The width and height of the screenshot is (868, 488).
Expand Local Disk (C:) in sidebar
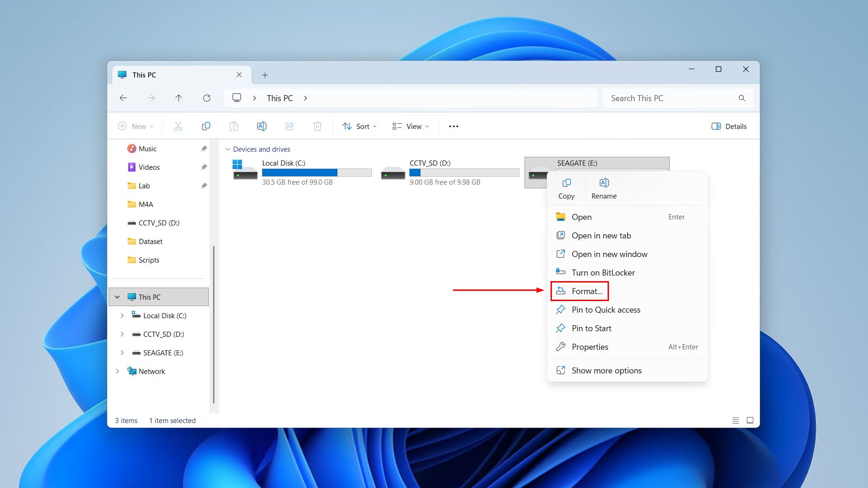tap(122, 315)
